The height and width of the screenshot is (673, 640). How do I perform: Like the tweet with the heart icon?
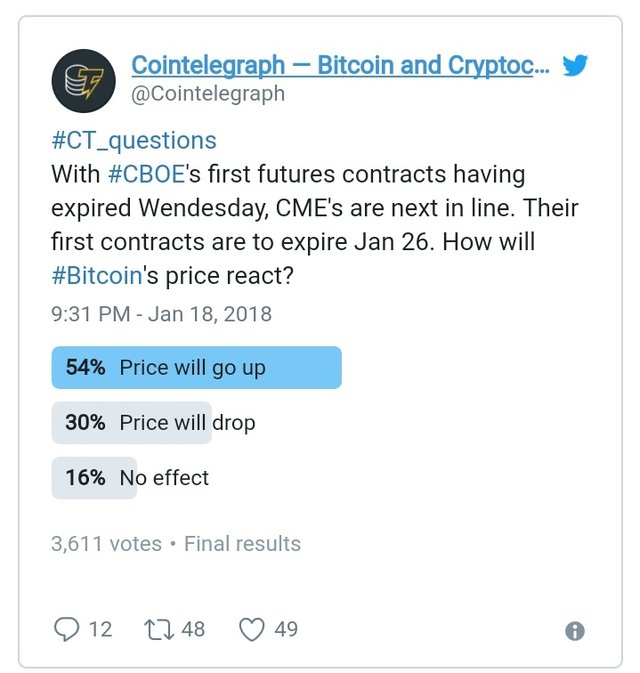click(x=252, y=629)
